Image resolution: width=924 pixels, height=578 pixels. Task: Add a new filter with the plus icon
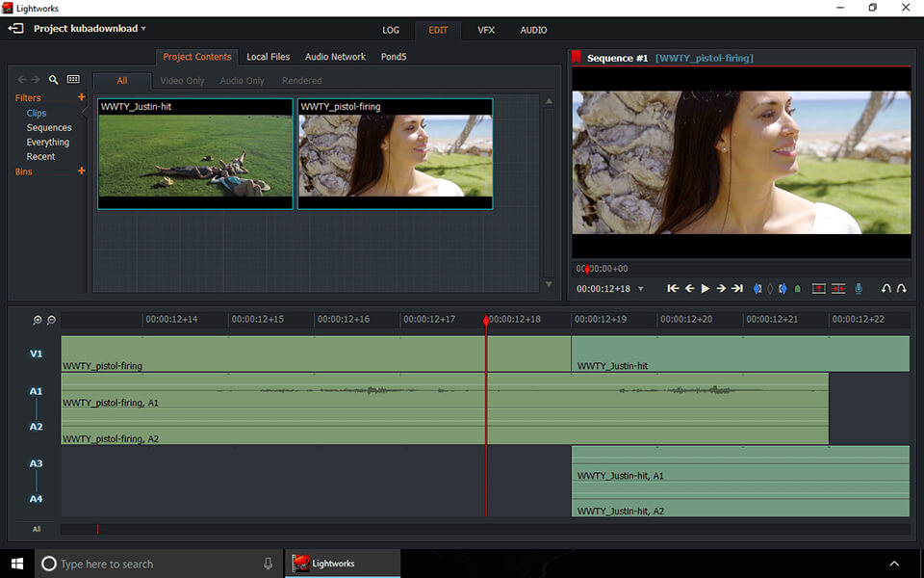coord(81,97)
